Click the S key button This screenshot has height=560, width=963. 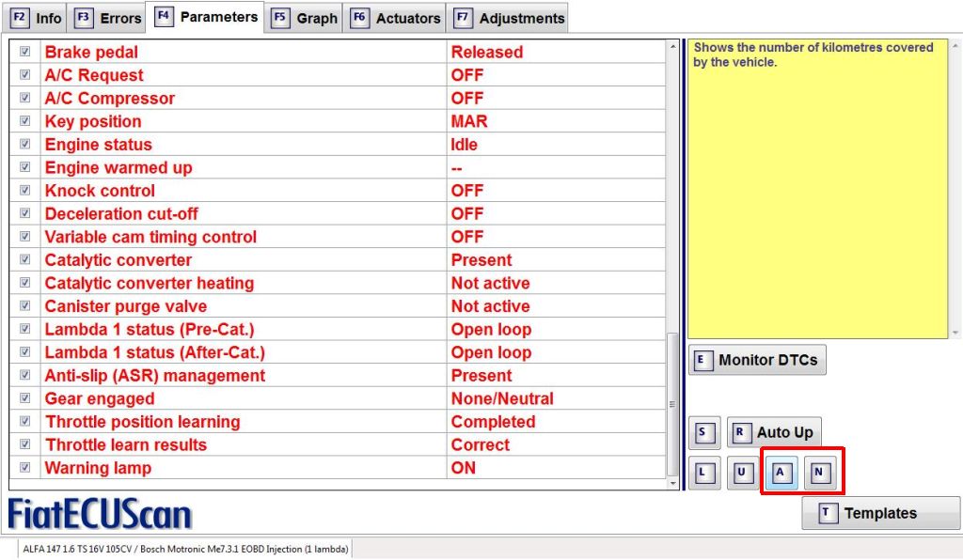point(703,433)
